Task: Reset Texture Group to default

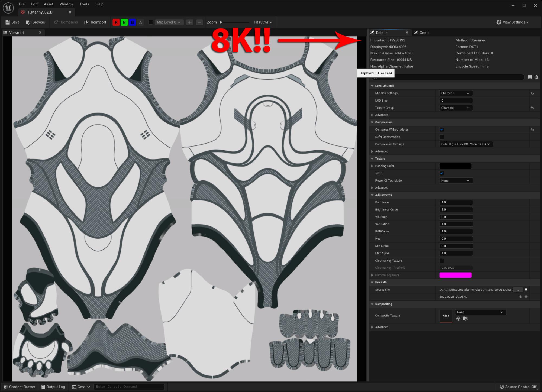Action: pos(532,108)
